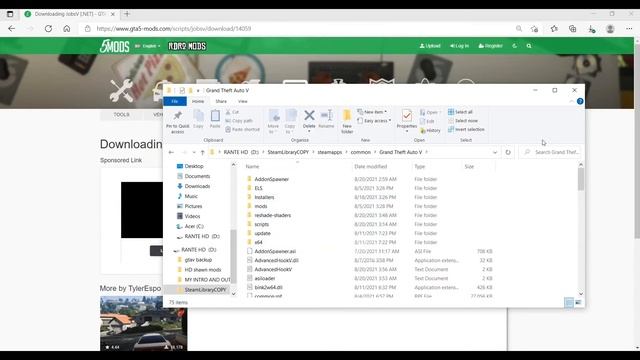Image resolution: width=640 pixels, height=360 pixels.
Task: Click browser Favorites star icon
Action: coord(554,29)
